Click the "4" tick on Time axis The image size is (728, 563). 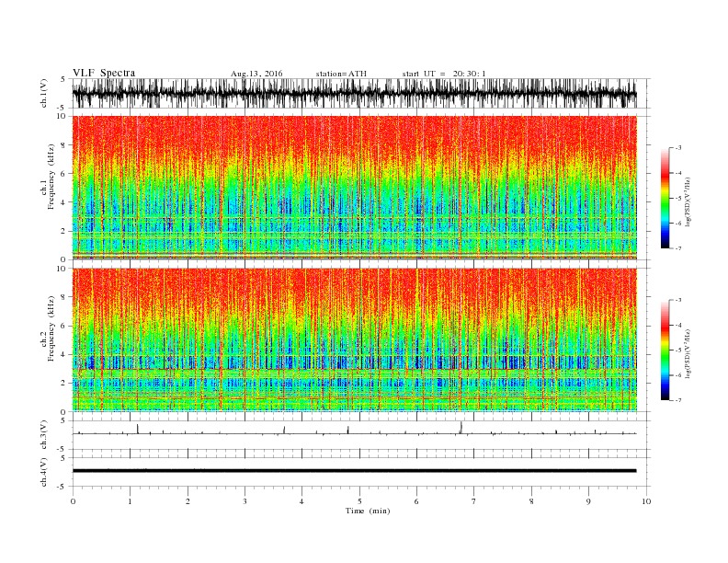point(302,501)
